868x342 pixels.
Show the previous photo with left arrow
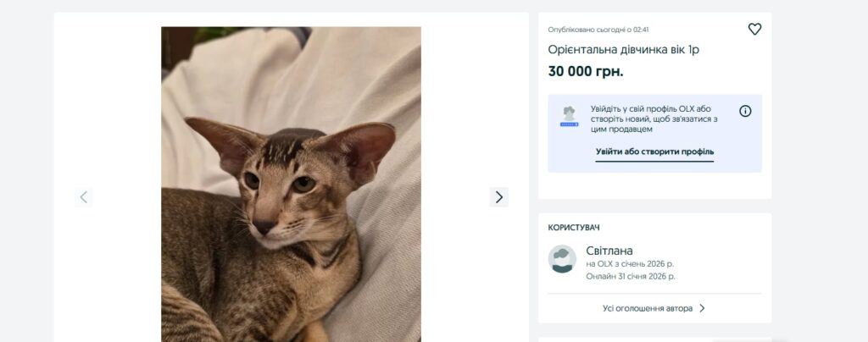83,197
